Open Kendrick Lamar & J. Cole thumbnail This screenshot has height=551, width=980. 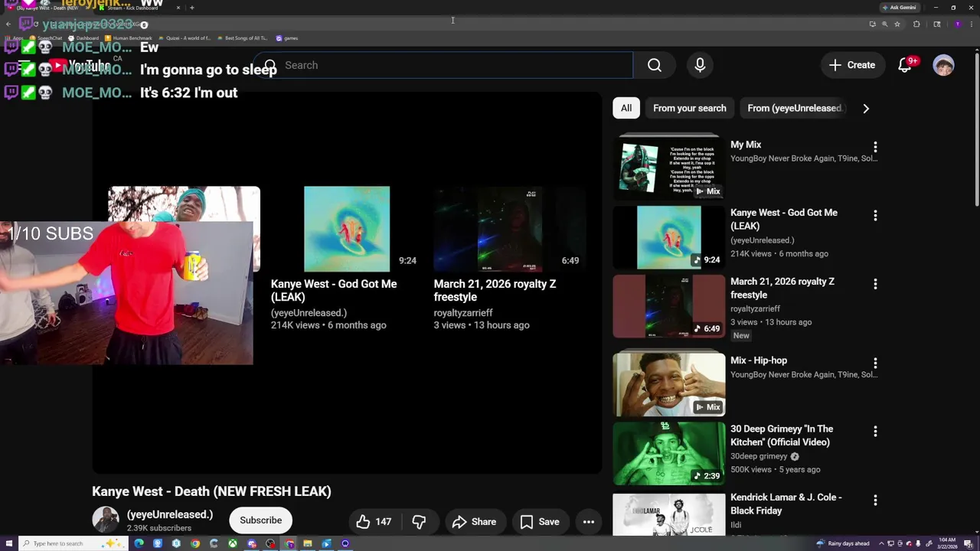[x=669, y=514]
